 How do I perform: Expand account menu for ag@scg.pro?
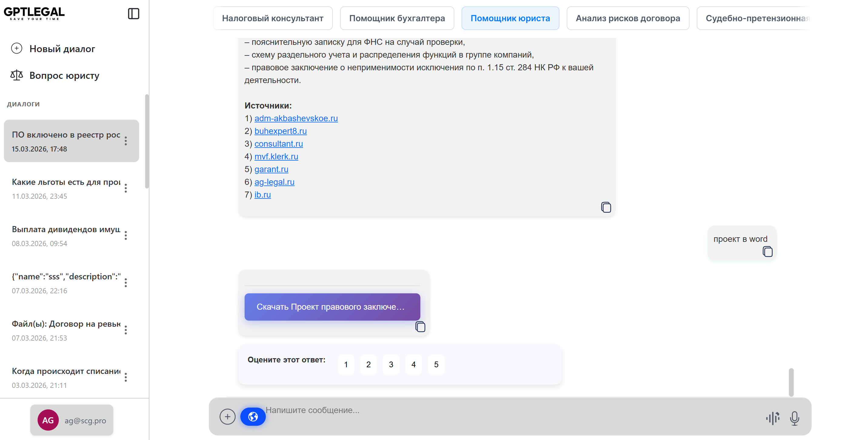(72, 420)
